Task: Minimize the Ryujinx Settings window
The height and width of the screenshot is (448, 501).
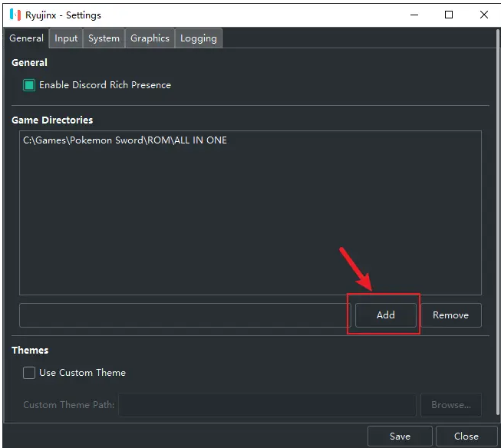Action: (x=414, y=15)
